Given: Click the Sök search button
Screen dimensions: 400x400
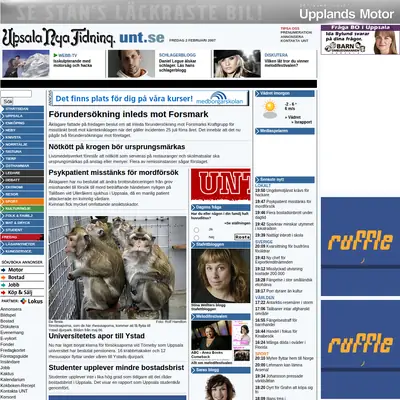Looking at the screenshot, I should point(7,101).
